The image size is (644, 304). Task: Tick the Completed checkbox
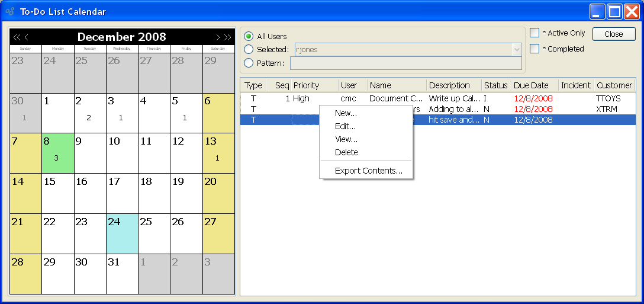coord(534,49)
